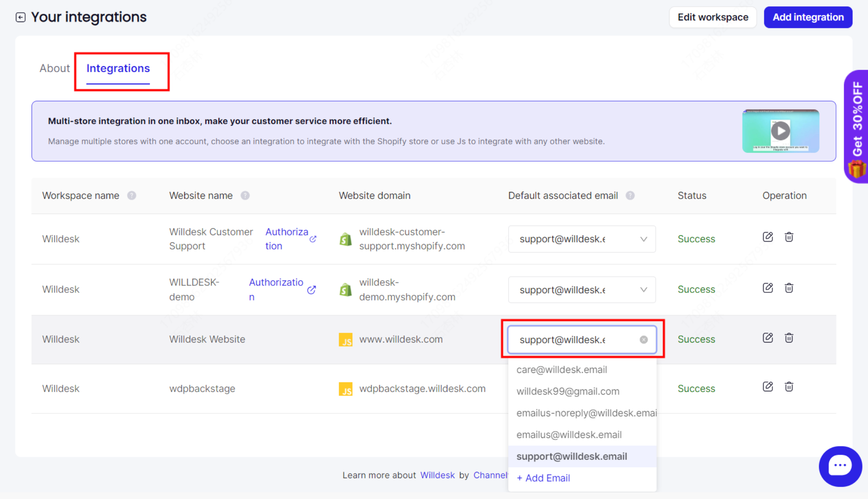This screenshot has width=868, height=499.
Task: Click the Website domain column header
Action: 374,196
